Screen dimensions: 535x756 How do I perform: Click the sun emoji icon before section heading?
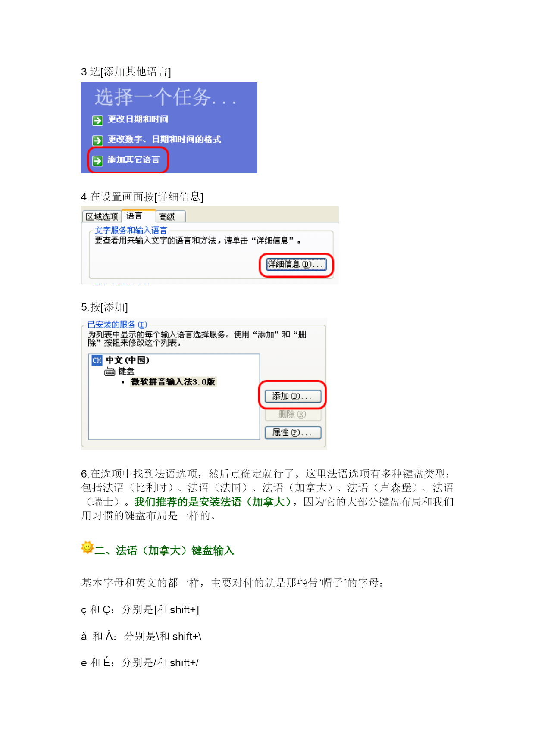coord(88,547)
